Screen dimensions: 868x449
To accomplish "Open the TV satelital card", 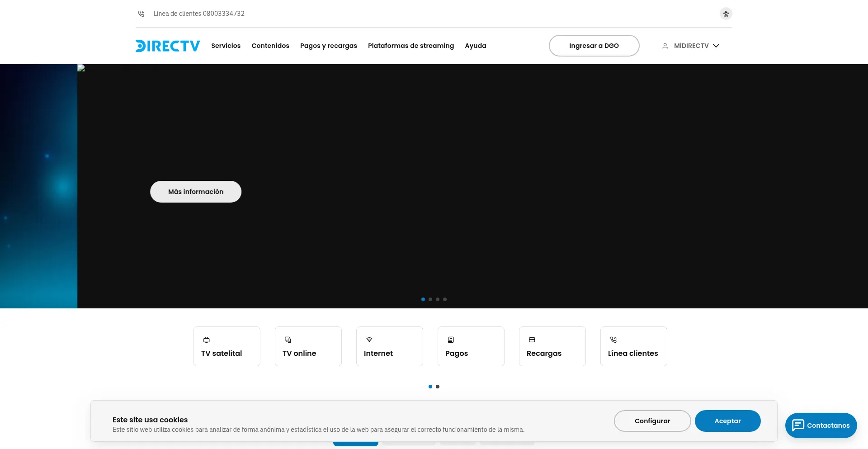I will pos(227,346).
